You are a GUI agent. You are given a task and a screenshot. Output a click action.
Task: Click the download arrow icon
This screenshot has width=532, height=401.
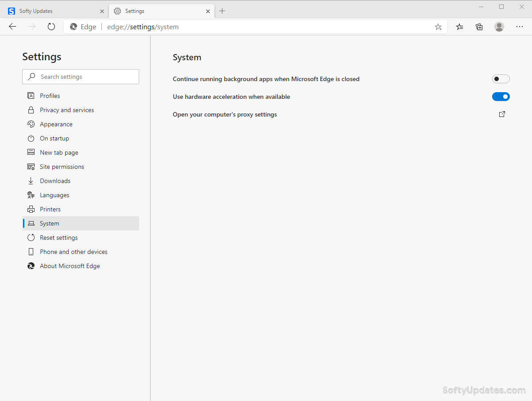click(31, 181)
